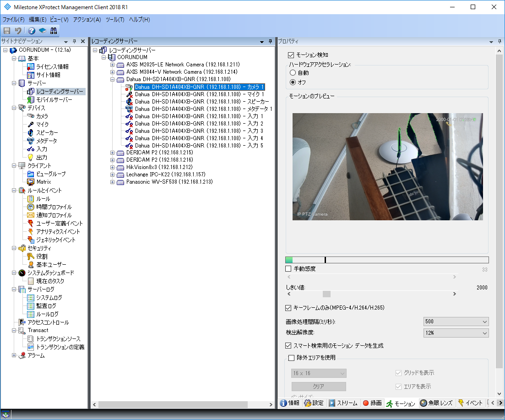
Task: Expand AXIS M2025-LE Network Camera node
Action: click(113, 65)
